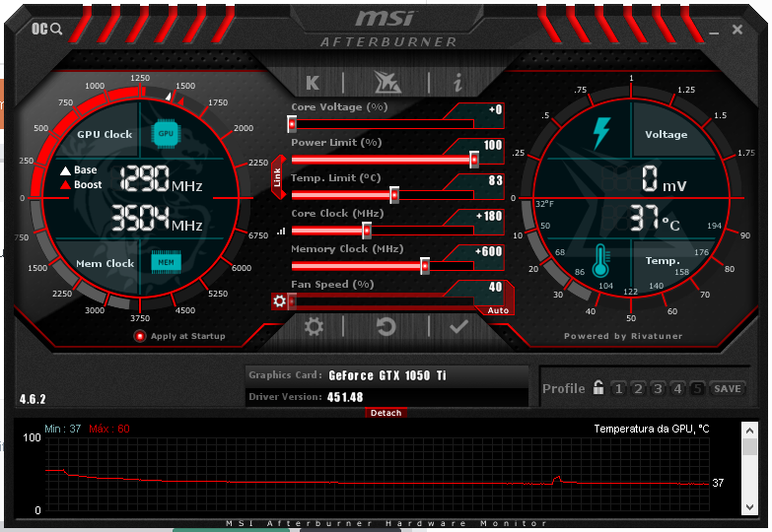Viewport: 772px width, 532px height.
Task: Toggle the profile lock icon
Action: (x=598, y=388)
